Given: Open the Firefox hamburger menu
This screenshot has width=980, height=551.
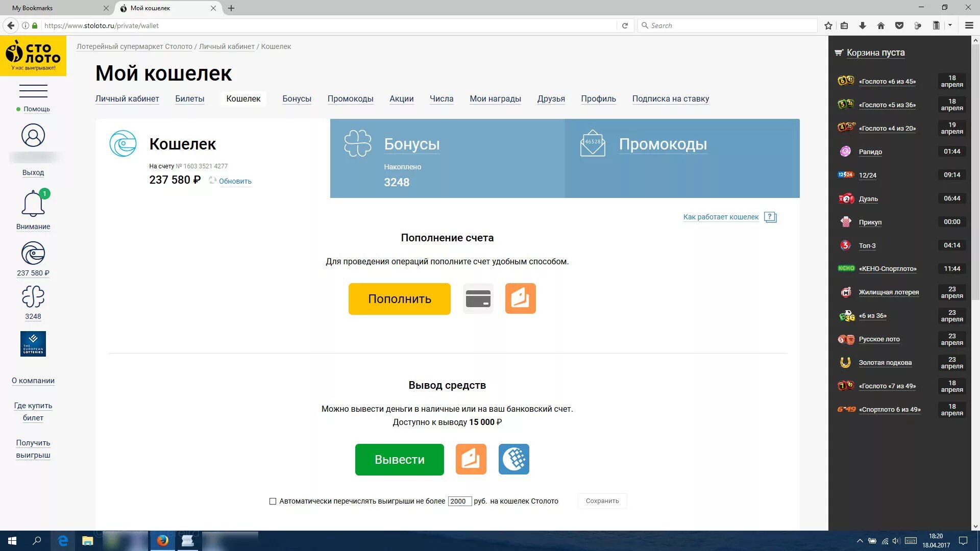Looking at the screenshot, I should [969, 26].
